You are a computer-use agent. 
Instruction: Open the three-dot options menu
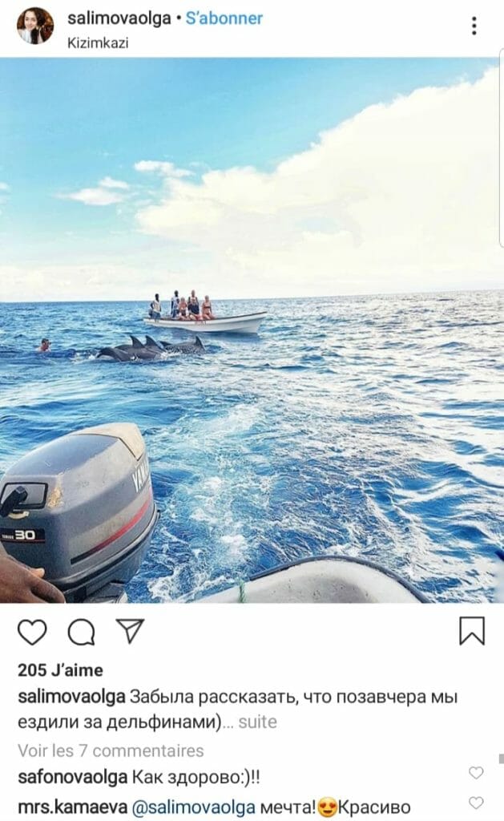click(x=474, y=26)
